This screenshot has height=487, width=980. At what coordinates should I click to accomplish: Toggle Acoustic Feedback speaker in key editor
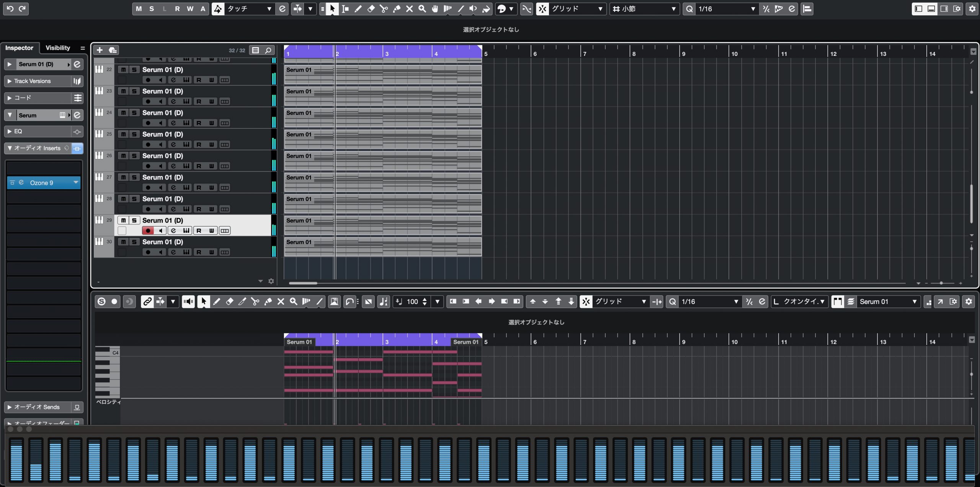click(188, 302)
